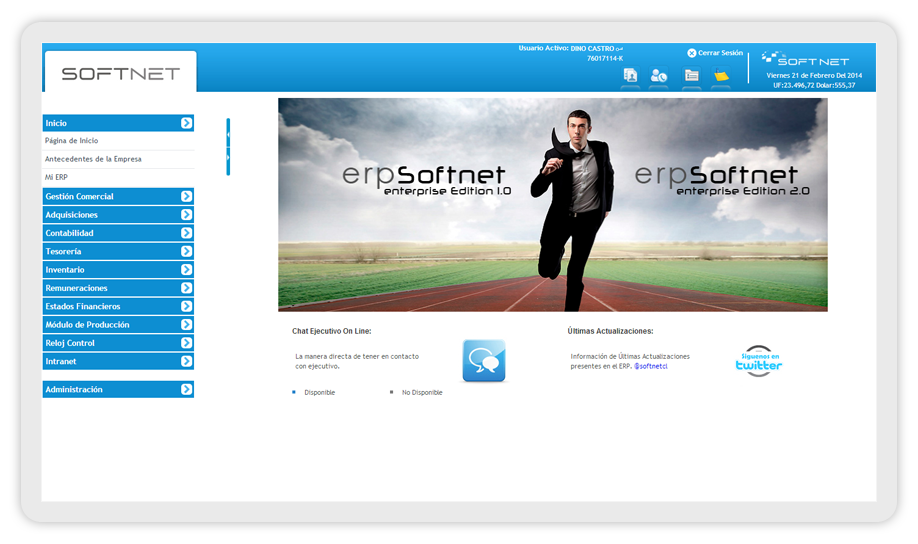The width and height of the screenshot is (918, 544).
Task: Expand the Reloj Control arrow
Action: coord(186,343)
